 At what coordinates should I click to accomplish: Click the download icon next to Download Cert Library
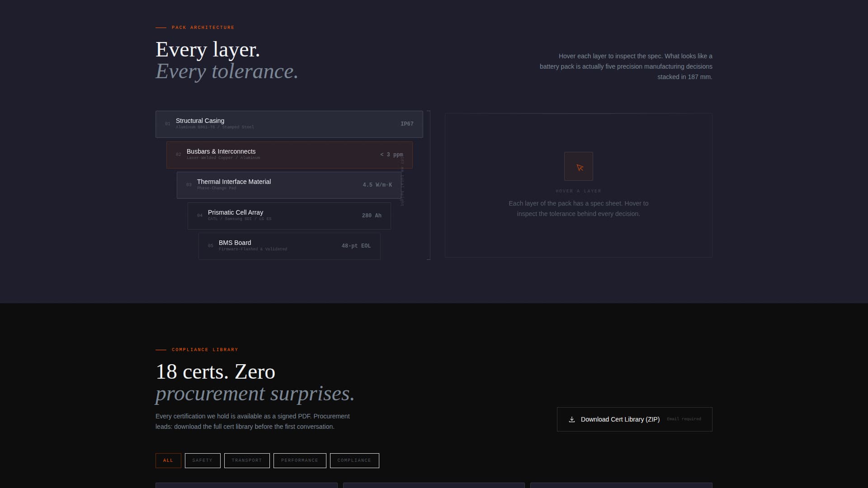tap(571, 419)
